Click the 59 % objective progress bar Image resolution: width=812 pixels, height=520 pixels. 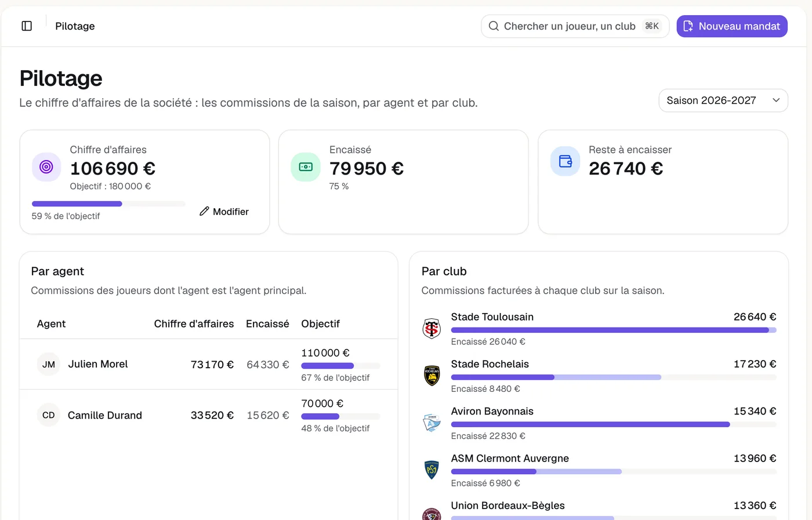108,204
